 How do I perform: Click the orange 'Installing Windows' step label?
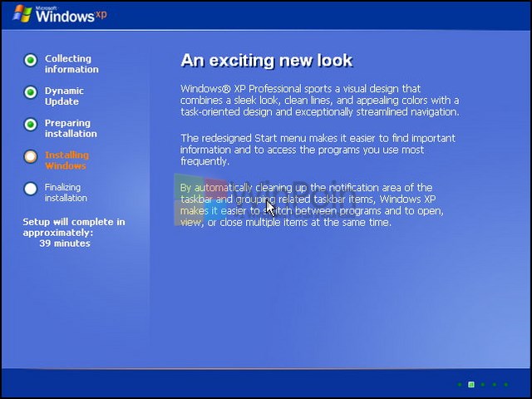click(x=66, y=160)
